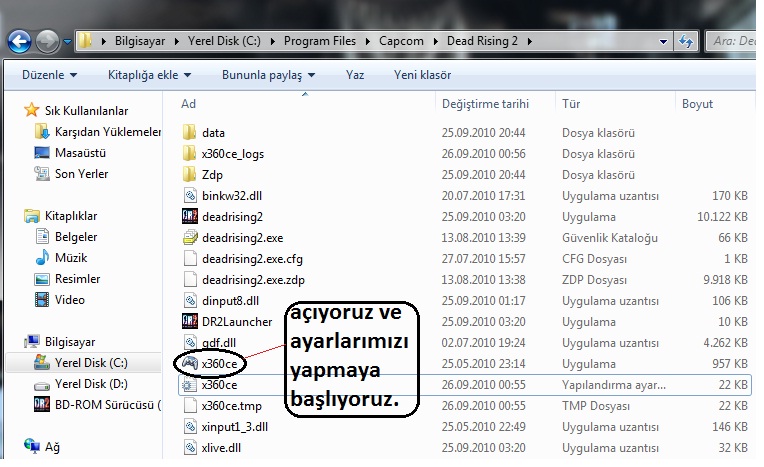Click the Ağ network icon

[x=32, y=446]
